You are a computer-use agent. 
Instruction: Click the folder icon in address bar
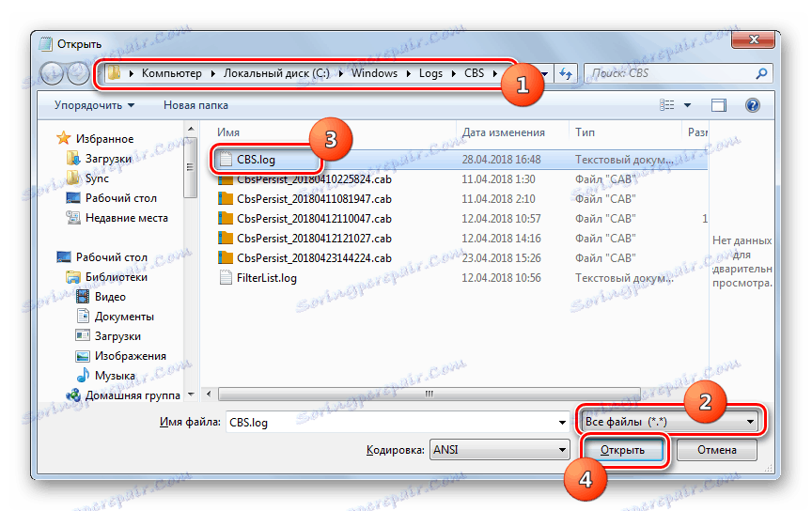point(115,73)
